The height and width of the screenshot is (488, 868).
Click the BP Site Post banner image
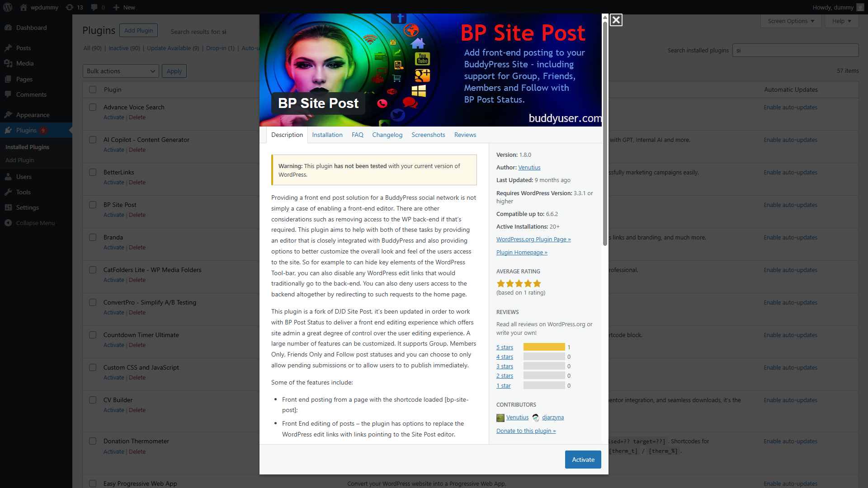tap(430, 70)
